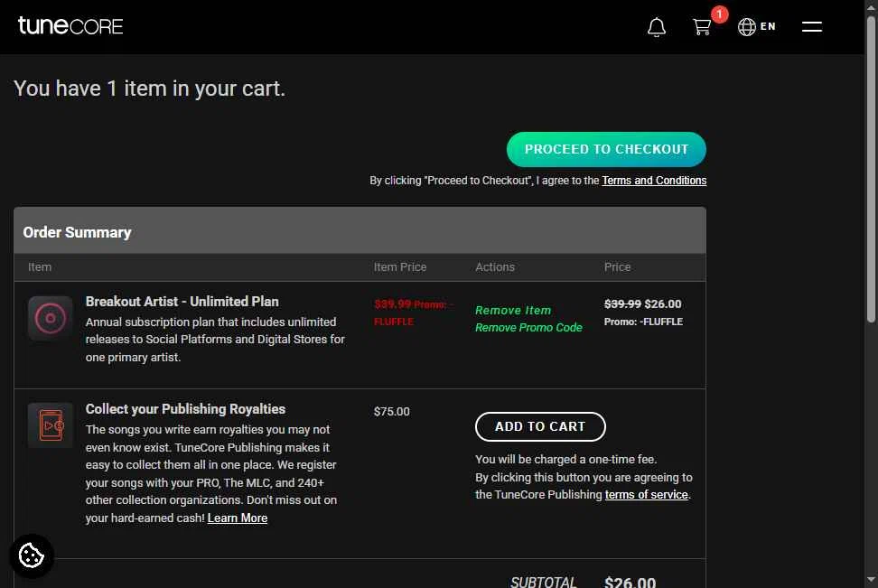Click the $26.00 subtotal amount
The height and width of the screenshot is (588, 878).
[630, 582]
